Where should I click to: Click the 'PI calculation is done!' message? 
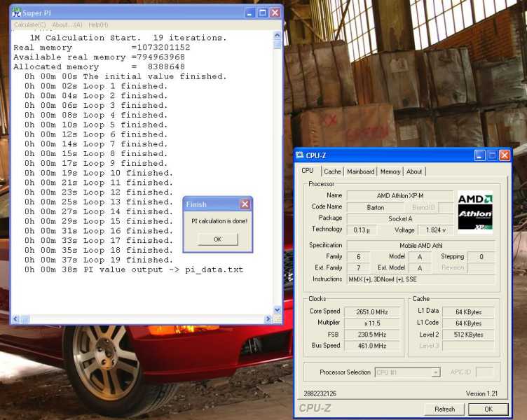point(219,221)
